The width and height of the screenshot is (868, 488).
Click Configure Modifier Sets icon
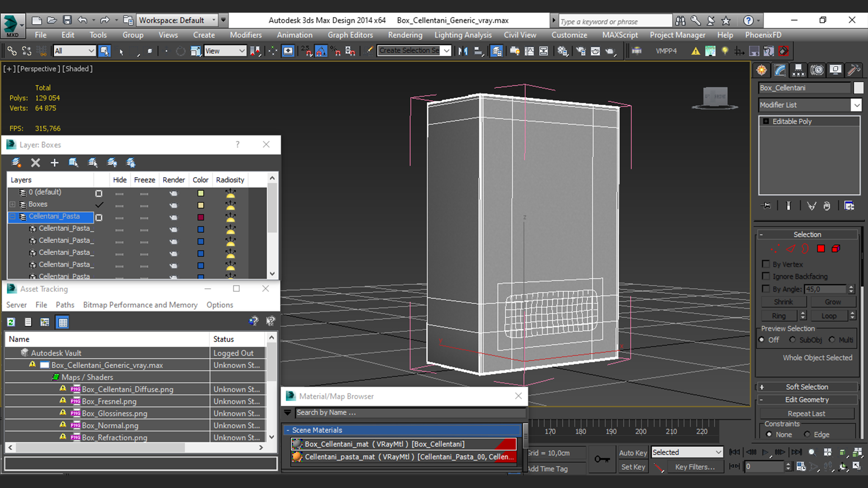pyautogui.click(x=849, y=206)
